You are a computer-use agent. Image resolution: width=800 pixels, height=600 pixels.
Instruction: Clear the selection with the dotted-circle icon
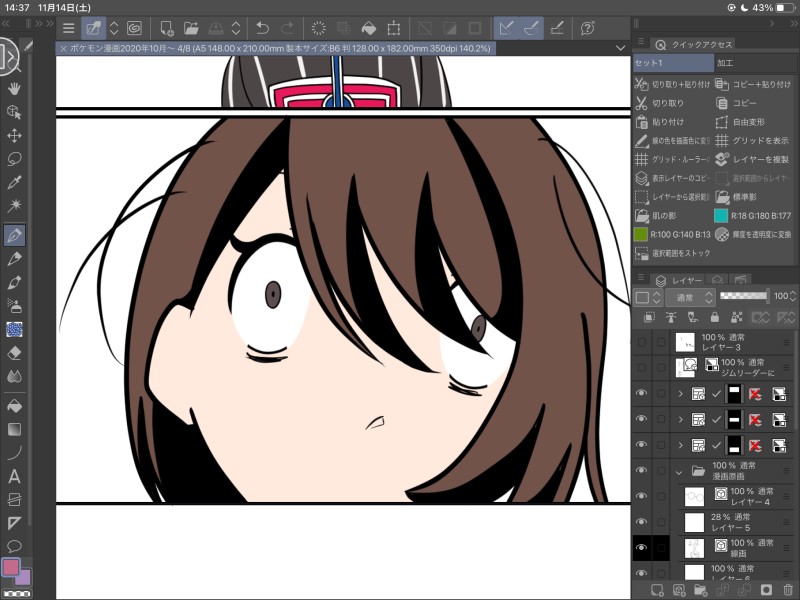(318, 28)
